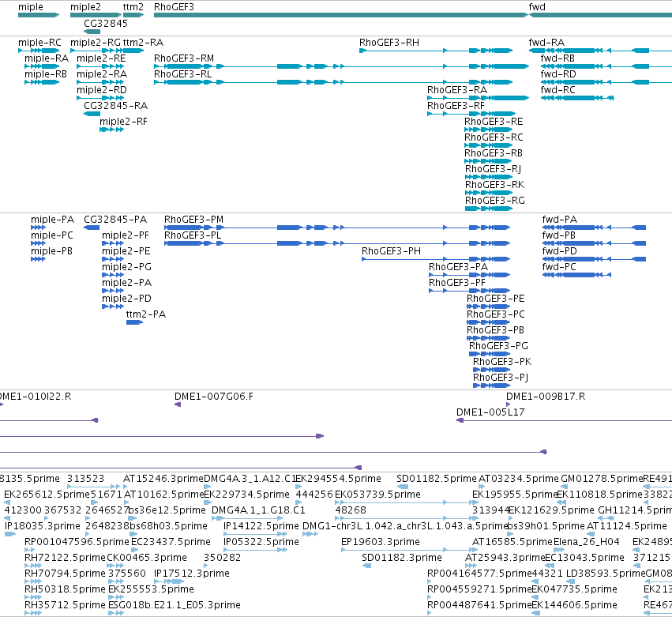Select transcript miple-RB

click(42, 82)
